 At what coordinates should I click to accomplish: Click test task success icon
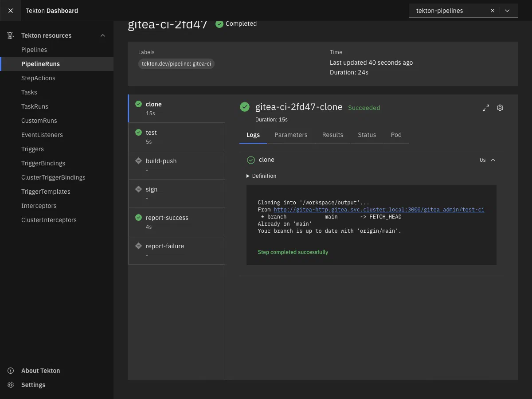point(138,133)
